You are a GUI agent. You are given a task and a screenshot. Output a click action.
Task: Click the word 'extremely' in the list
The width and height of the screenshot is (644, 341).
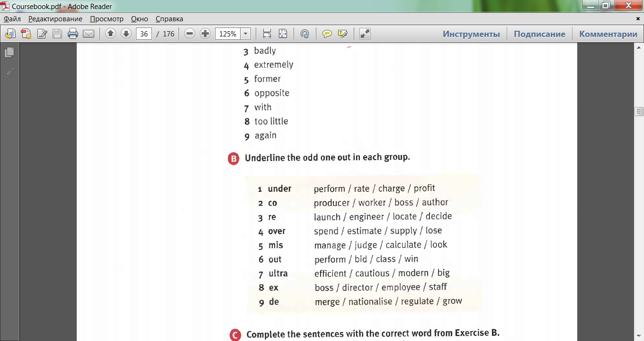click(274, 65)
